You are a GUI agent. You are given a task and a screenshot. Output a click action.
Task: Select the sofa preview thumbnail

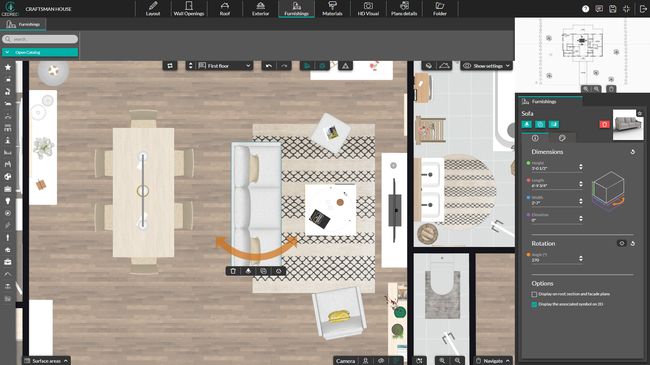[628, 125]
